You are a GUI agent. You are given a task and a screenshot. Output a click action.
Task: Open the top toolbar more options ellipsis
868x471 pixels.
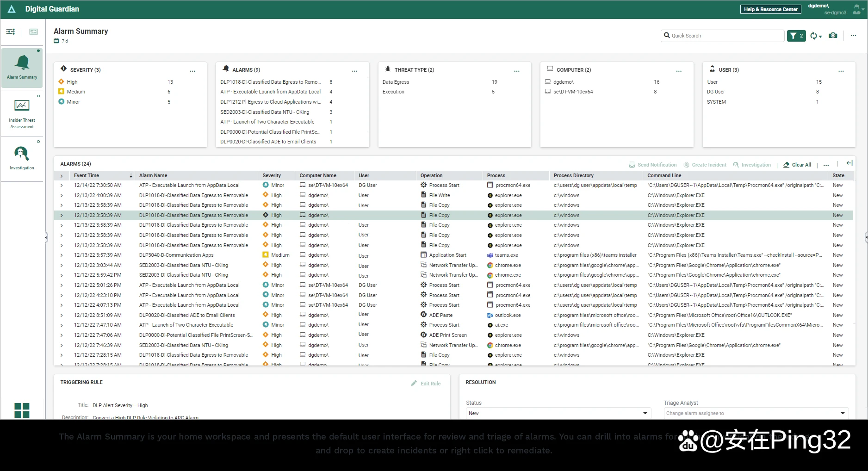pos(853,36)
